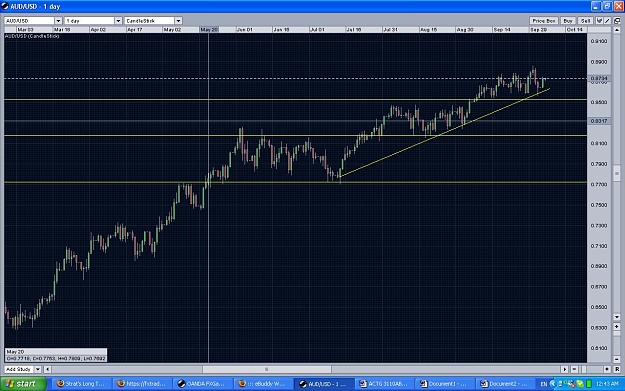625x391 pixels.
Task: Click the R reset zoom button
Action: click(x=617, y=369)
